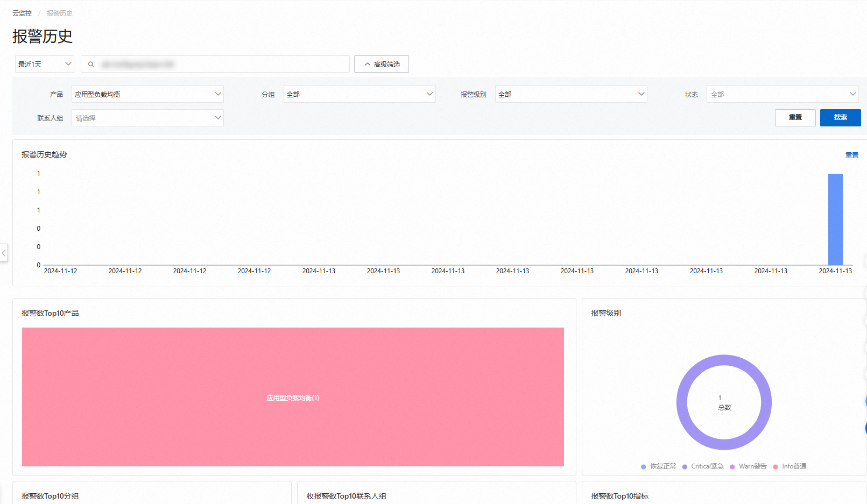The height and width of the screenshot is (504, 867).
Task: Toggle Warn警告 legend marker
Action: (x=732, y=467)
